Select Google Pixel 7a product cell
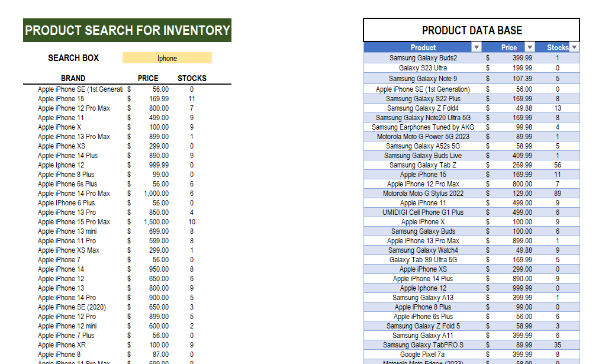This screenshot has width=605, height=364. pos(423,355)
